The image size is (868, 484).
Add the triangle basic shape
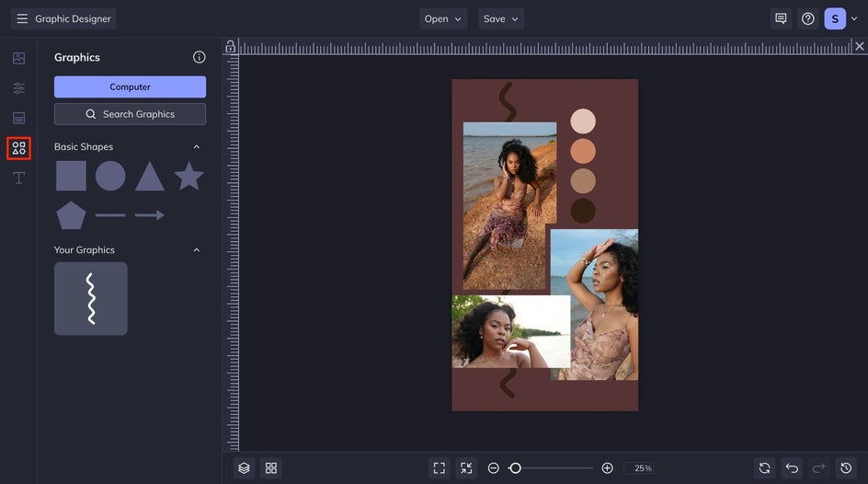[150, 176]
